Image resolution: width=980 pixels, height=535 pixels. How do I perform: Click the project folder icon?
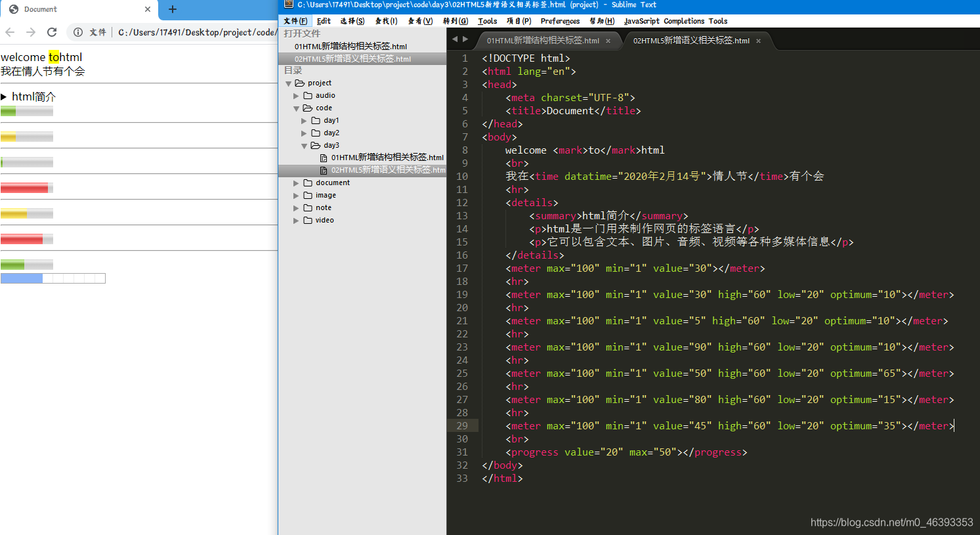coord(300,83)
